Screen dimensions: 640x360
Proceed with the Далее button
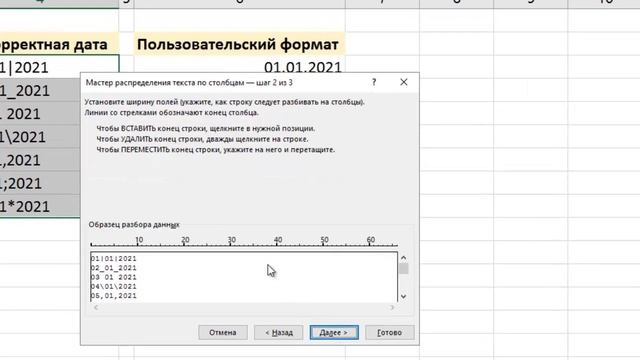334,333
